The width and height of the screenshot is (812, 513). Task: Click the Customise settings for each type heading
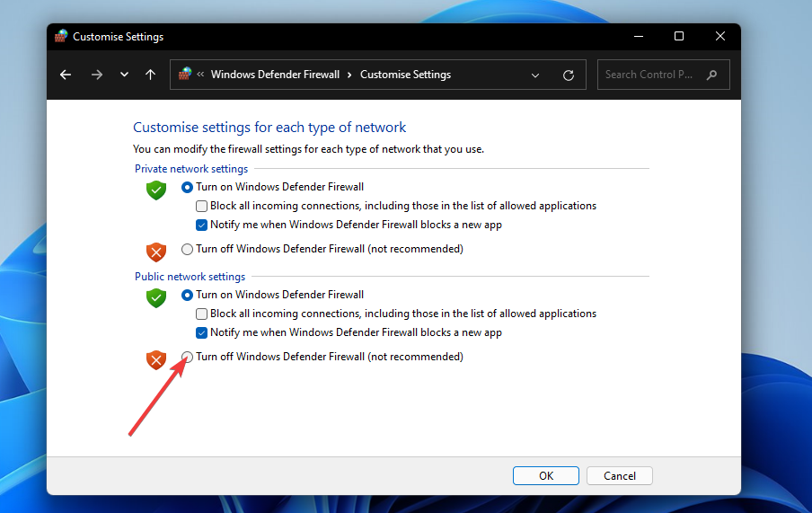269,128
